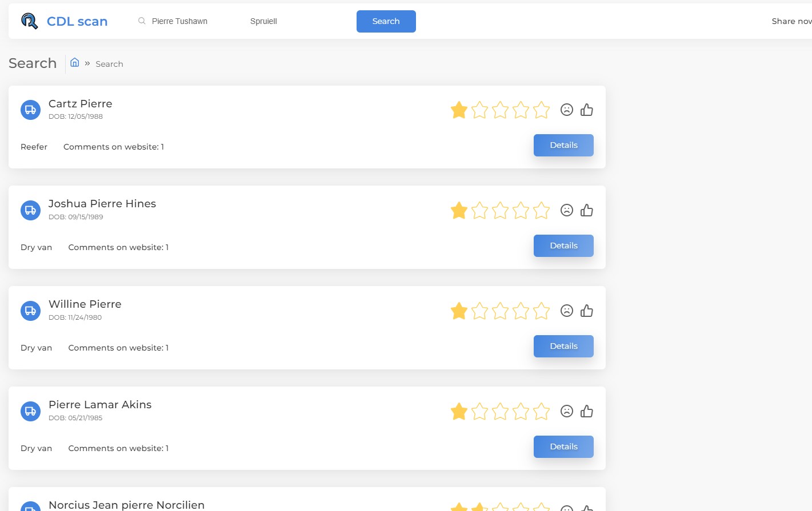Viewport: 812px width, 511px height.
Task: Click thumbs up for Joshua Pierre Hines
Action: coord(587,210)
